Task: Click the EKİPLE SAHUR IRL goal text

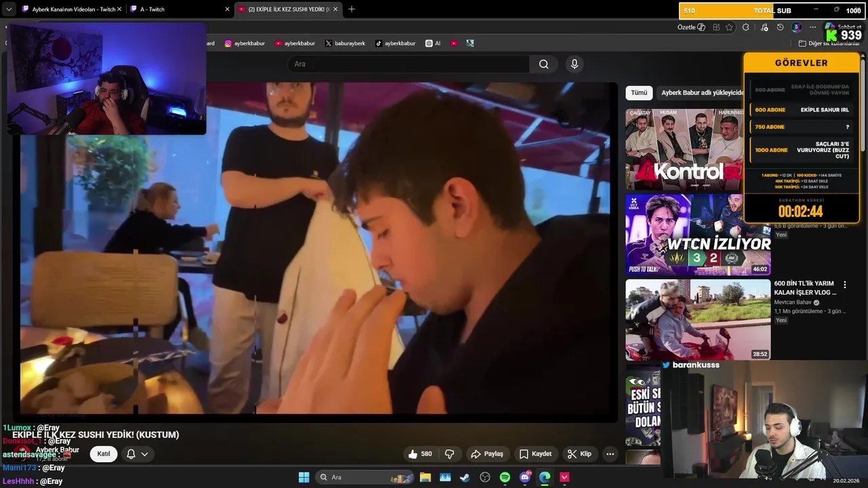Action: (825, 110)
